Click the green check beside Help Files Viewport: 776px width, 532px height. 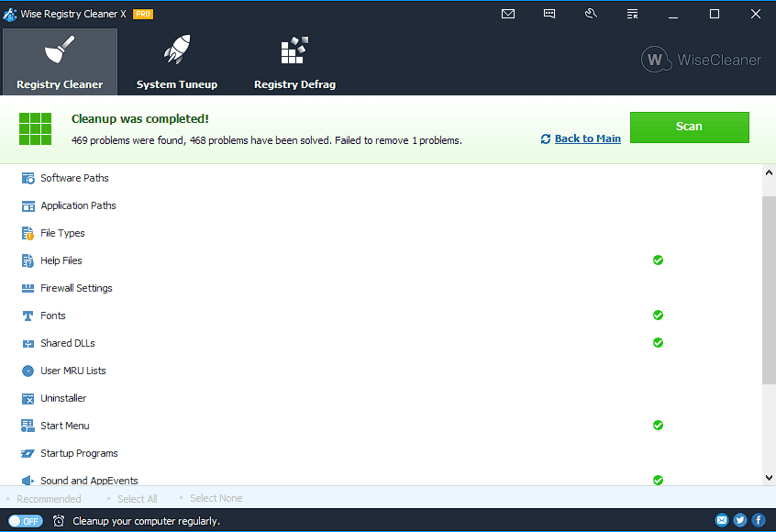tap(658, 260)
